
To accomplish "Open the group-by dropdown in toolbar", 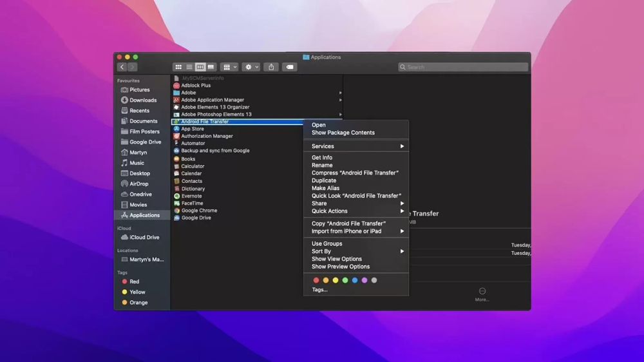I will tap(229, 67).
